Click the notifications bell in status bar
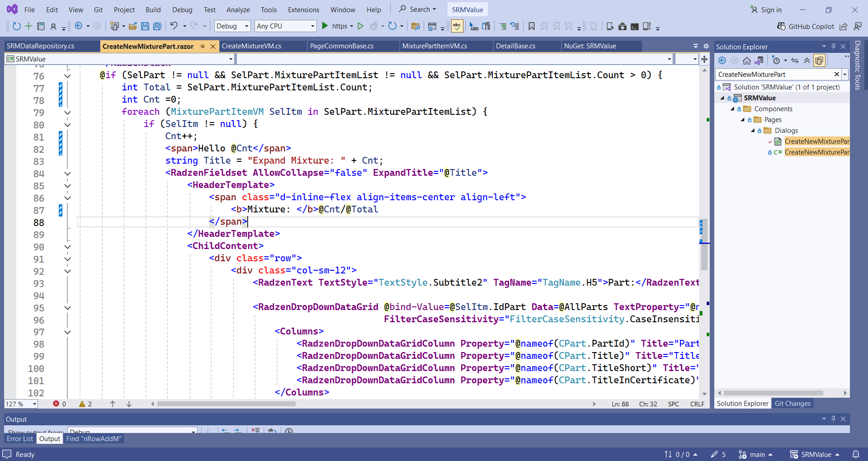The height and width of the screenshot is (461, 868). click(x=856, y=455)
